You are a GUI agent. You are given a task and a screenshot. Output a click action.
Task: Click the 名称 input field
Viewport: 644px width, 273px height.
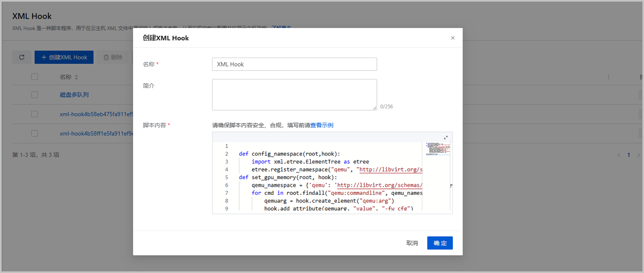coord(294,64)
